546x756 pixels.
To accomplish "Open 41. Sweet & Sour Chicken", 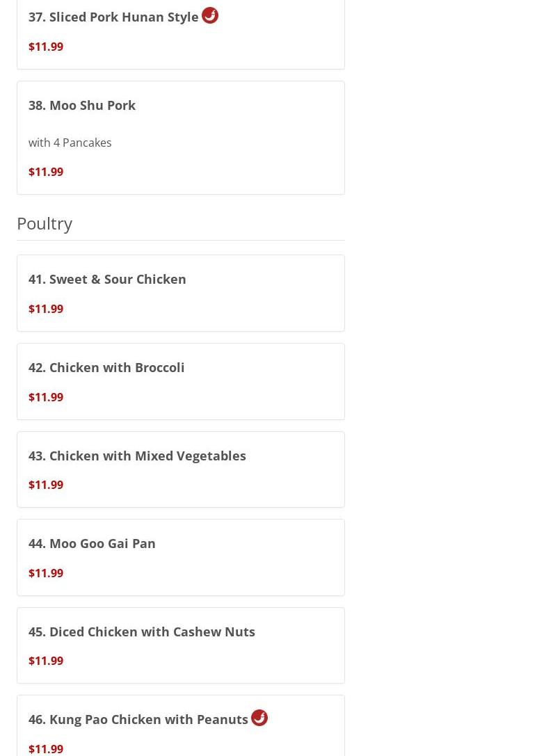I will tap(107, 279).
